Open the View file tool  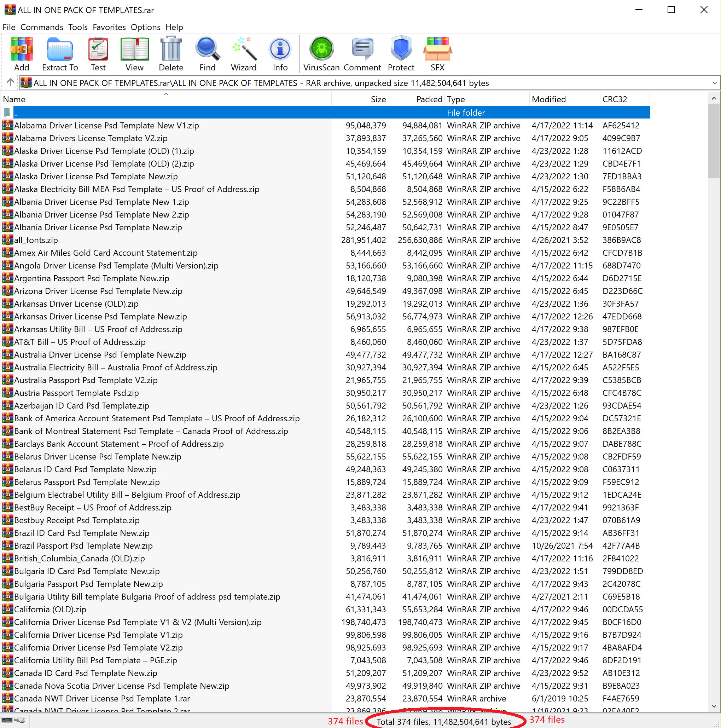coord(134,53)
